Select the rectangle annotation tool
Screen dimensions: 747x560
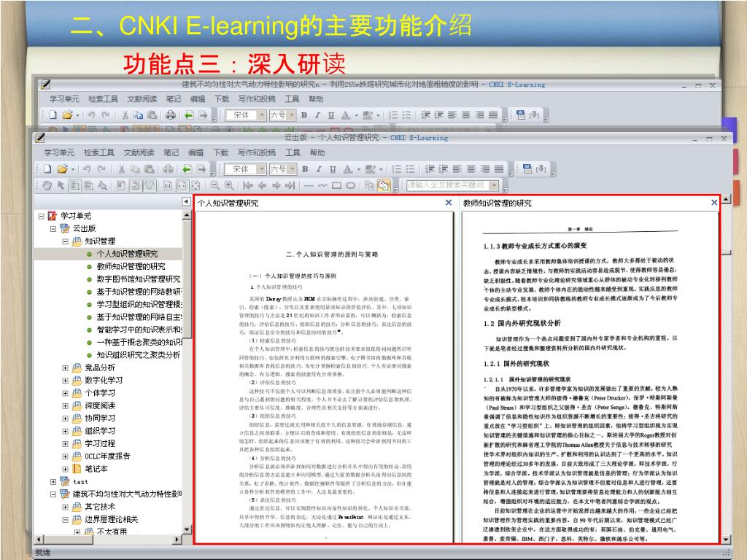[337, 185]
